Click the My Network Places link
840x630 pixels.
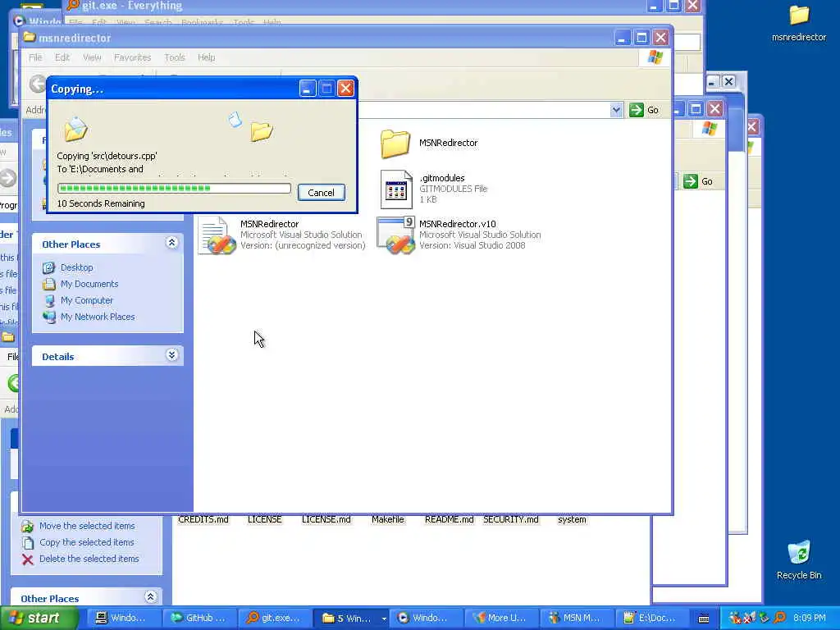tap(98, 317)
